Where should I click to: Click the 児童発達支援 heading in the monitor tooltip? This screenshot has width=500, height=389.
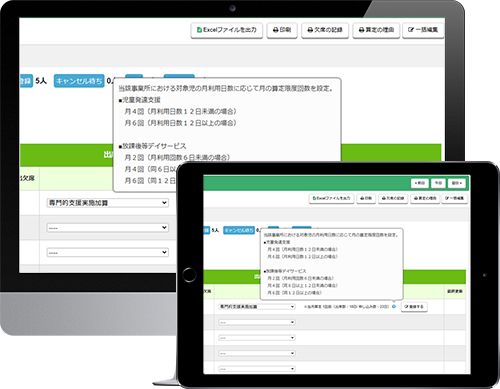(x=140, y=100)
